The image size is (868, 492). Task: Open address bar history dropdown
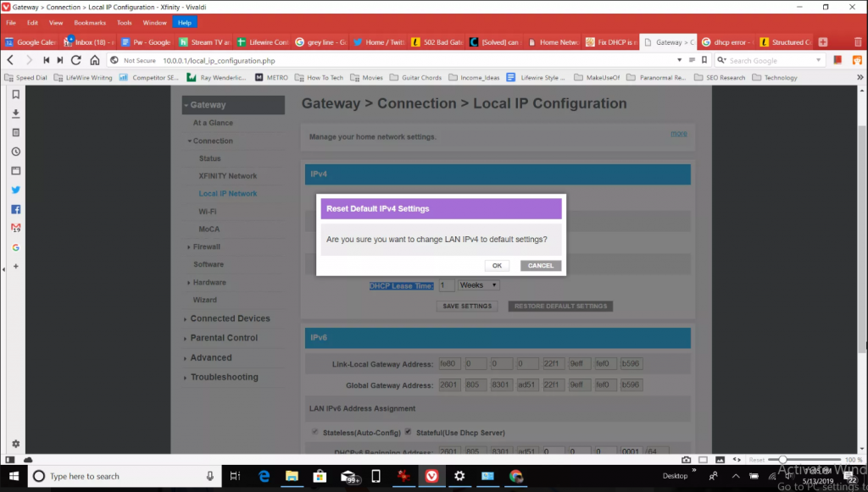(x=679, y=60)
